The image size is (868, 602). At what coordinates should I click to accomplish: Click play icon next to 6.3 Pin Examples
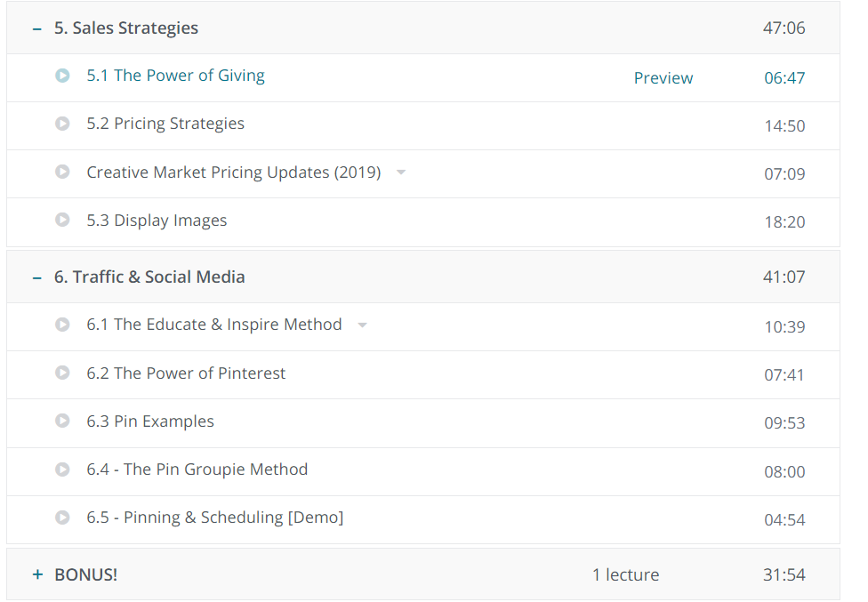(62, 421)
